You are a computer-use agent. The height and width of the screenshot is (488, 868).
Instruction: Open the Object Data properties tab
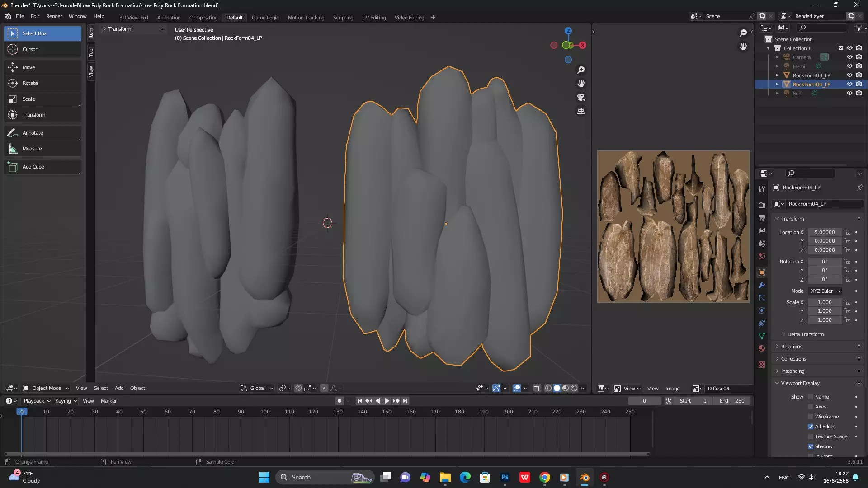762,336
